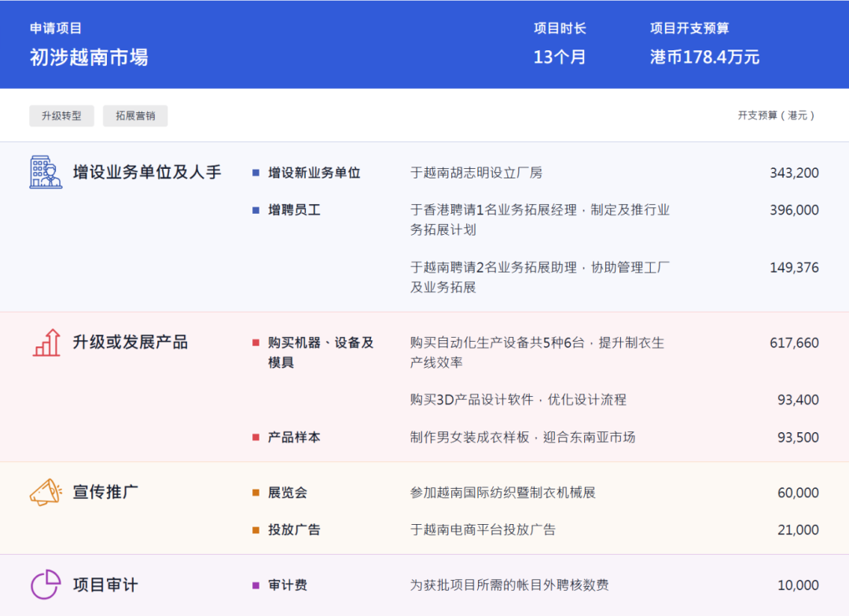This screenshot has height=616, width=849.
Task: Click the 396,000 amount
Action: (x=794, y=210)
